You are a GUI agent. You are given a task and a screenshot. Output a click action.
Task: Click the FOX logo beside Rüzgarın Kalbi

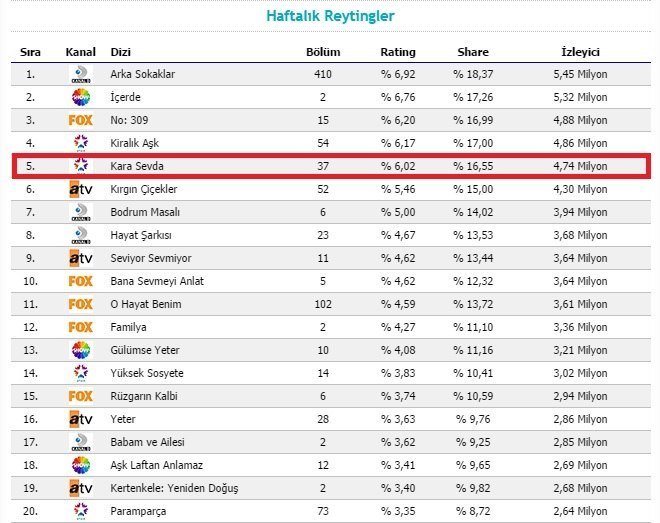click(x=81, y=396)
